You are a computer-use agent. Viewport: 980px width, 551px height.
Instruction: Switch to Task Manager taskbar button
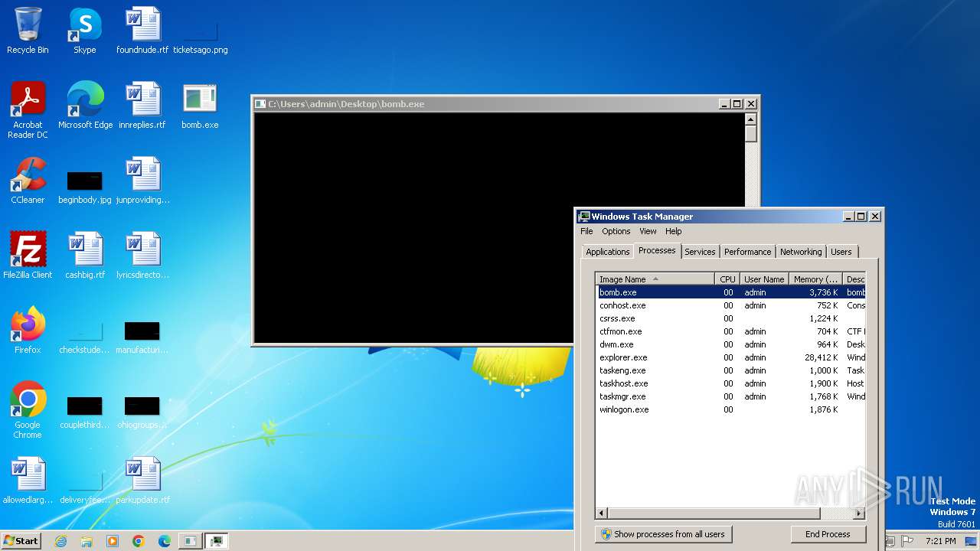point(217,541)
